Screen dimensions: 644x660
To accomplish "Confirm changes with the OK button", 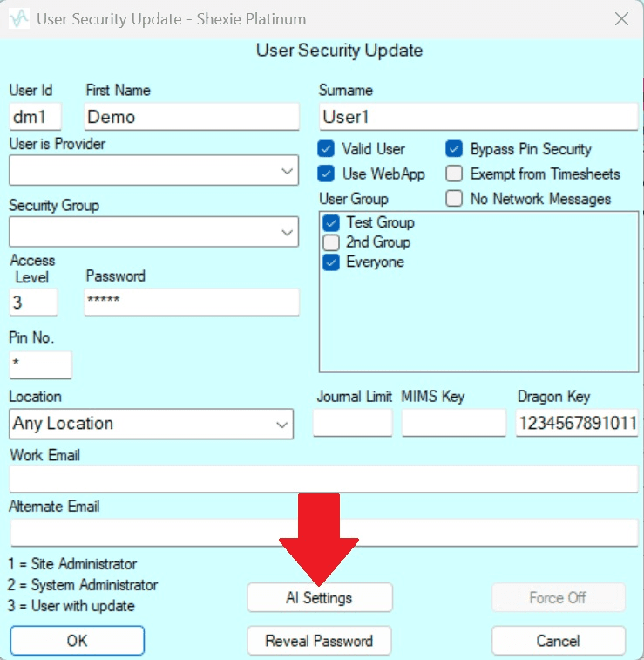I will (x=78, y=641).
